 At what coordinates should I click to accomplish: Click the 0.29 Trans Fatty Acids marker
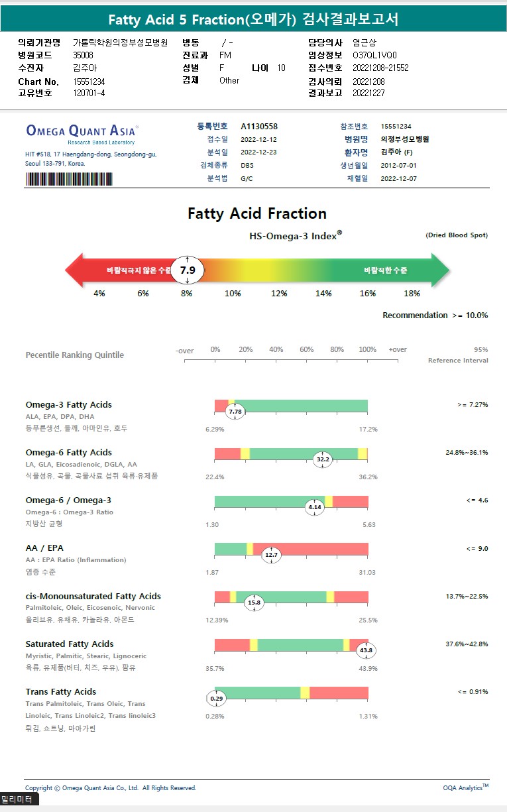pos(217,698)
